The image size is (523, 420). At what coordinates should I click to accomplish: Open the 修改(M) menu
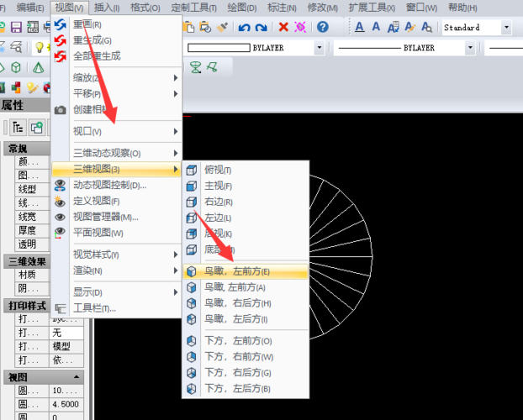coord(323,8)
